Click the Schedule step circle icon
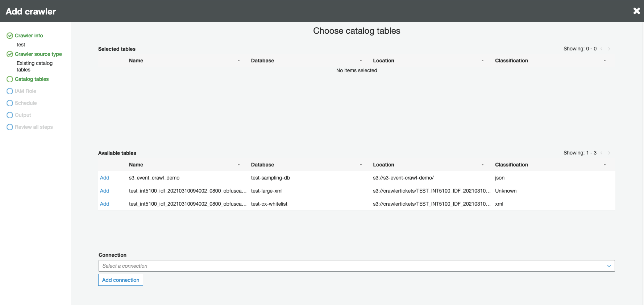This screenshot has width=644, height=305. (x=10, y=103)
